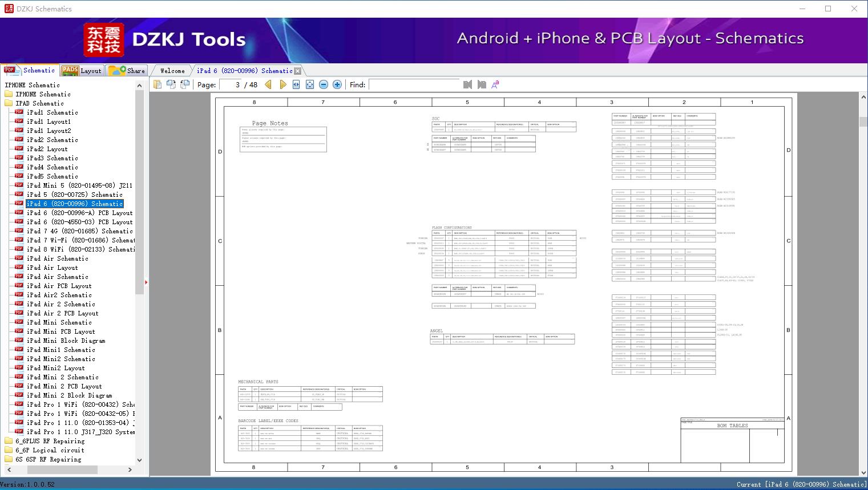The height and width of the screenshot is (490, 868).
Task: Click the folder icon beside IPHONE Schematic
Action: pyautogui.click(x=9, y=94)
